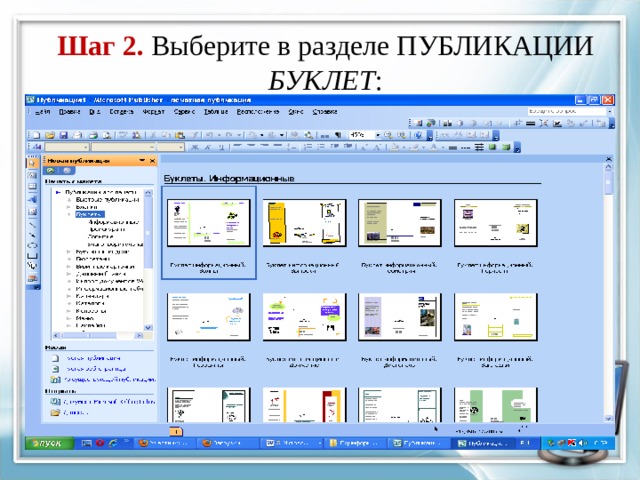This screenshot has height=480, width=640.
Task: Expand the Бумажные модели tree node
Action: click(69, 252)
